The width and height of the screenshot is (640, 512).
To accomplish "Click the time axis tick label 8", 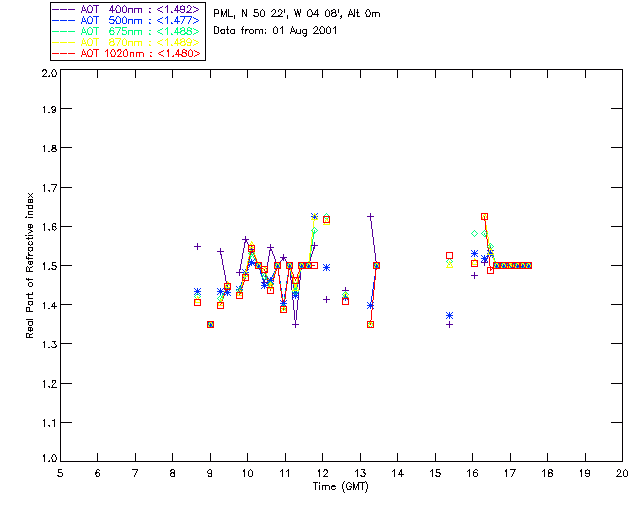I will pyautogui.click(x=173, y=473).
